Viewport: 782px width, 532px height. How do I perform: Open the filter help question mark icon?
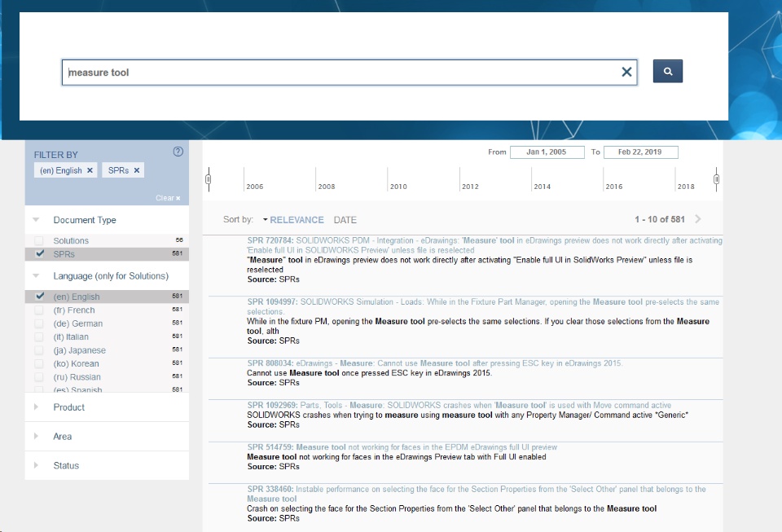click(x=178, y=152)
